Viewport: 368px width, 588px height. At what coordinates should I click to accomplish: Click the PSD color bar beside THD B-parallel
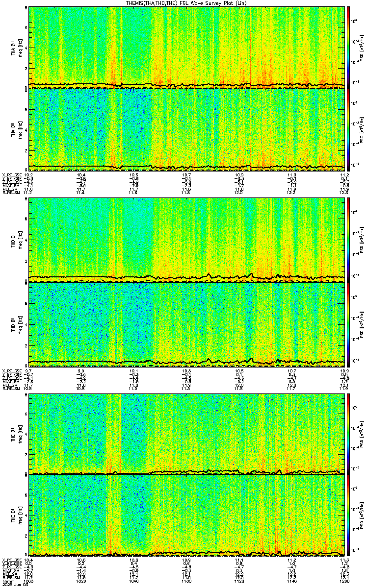pos(349,324)
